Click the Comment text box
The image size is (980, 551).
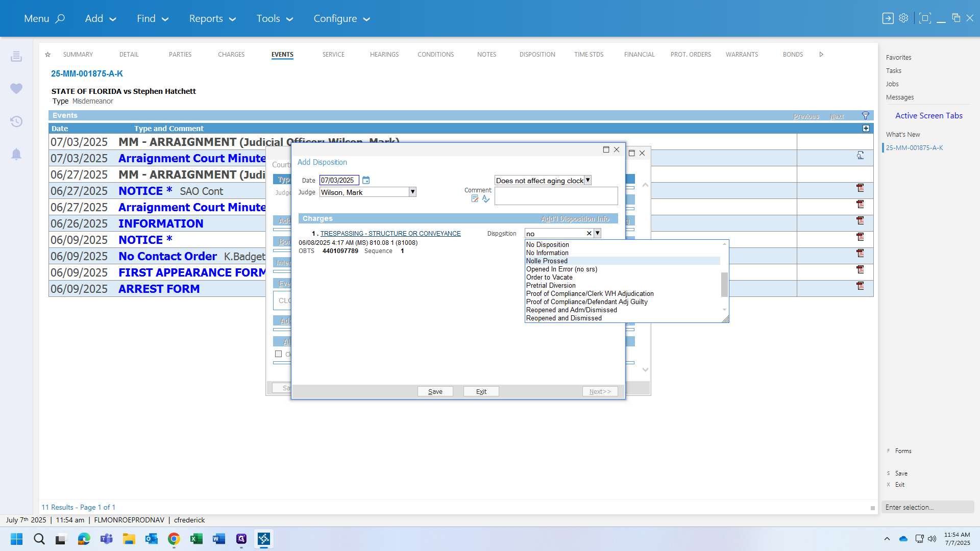[x=556, y=196]
